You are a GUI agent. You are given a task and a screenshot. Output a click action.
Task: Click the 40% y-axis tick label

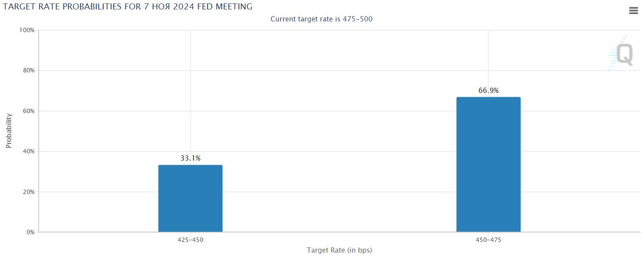29,151
